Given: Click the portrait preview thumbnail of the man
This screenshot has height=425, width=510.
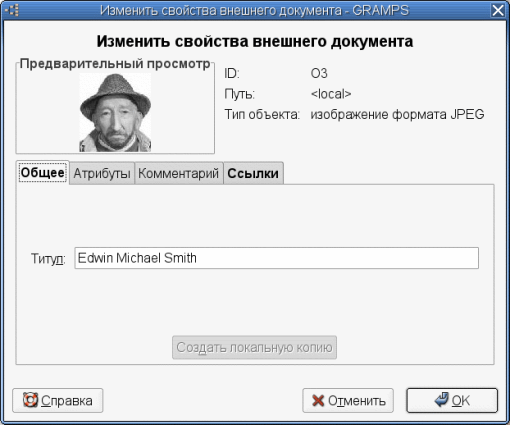Looking at the screenshot, I should pos(115,112).
